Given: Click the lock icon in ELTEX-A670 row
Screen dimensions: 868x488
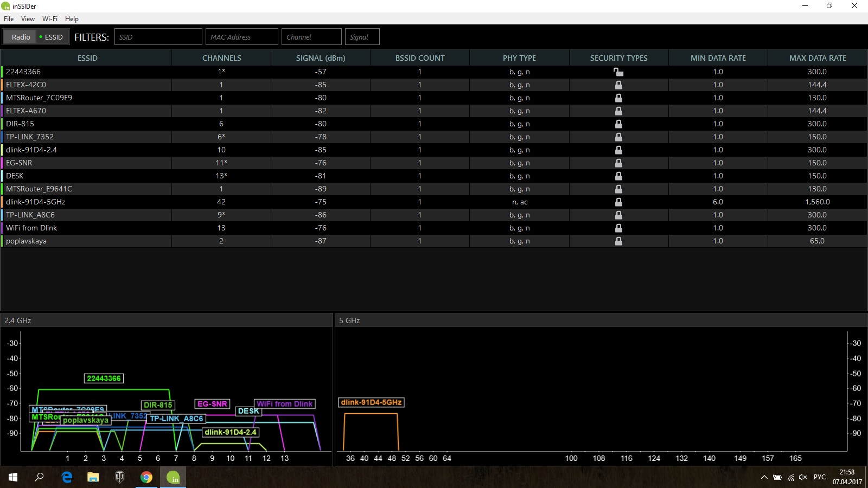Looking at the screenshot, I should coord(618,111).
